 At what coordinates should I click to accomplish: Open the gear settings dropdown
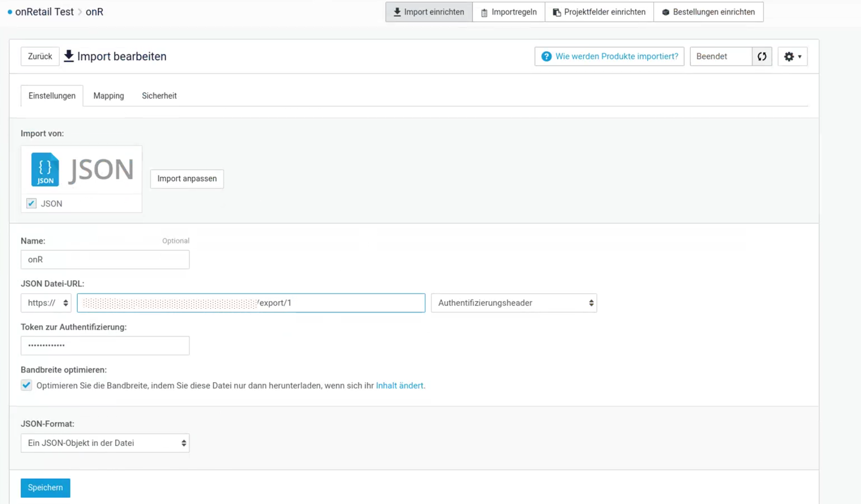tap(792, 57)
